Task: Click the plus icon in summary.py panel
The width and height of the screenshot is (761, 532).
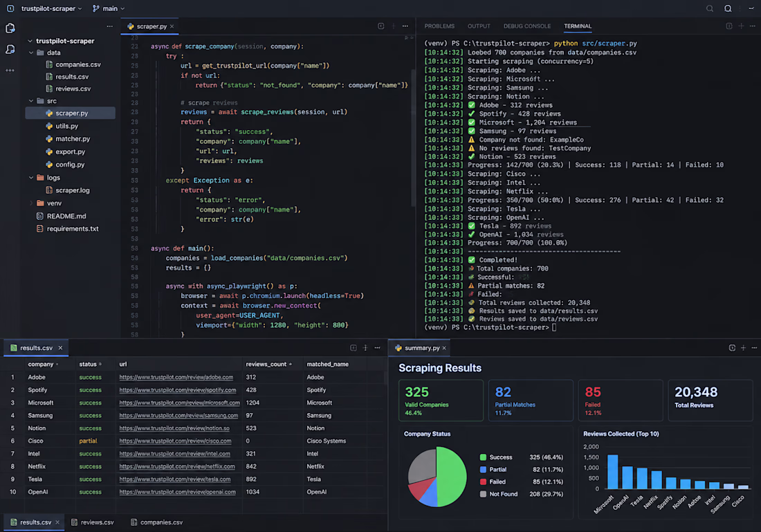Action: point(743,348)
